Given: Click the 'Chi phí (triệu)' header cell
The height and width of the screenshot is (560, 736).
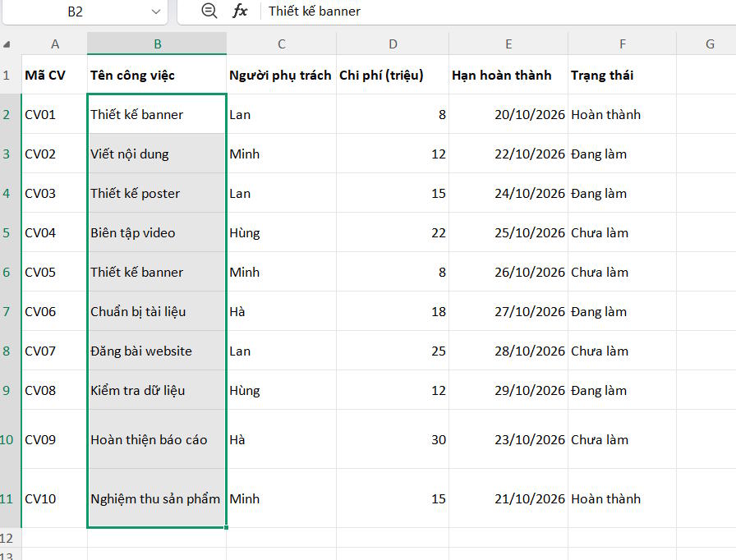Looking at the screenshot, I should (x=393, y=75).
